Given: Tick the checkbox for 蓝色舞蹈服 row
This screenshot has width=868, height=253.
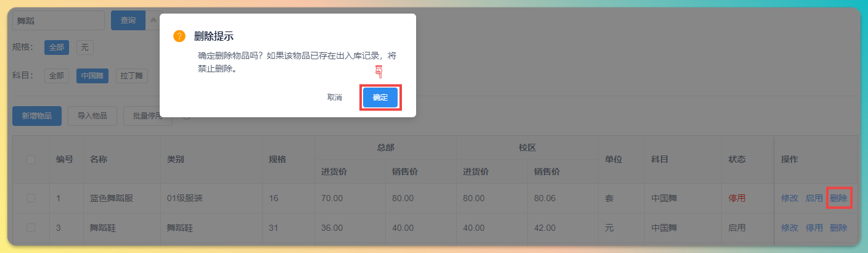Looking at the screenshot, I should coord(31,198).
